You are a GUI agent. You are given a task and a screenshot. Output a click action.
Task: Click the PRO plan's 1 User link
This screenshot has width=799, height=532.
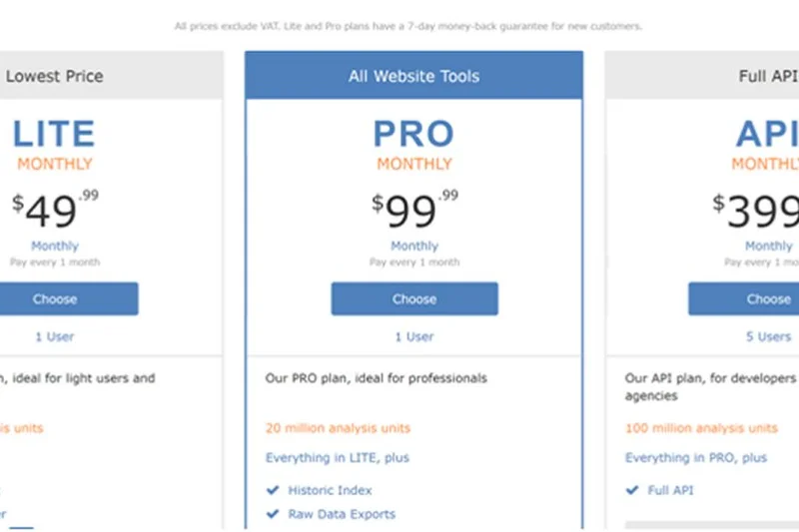(414, 336)
